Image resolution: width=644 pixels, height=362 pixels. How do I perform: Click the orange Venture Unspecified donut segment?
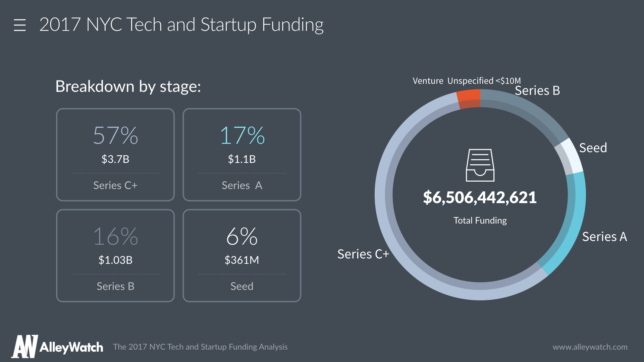point(469,99)
